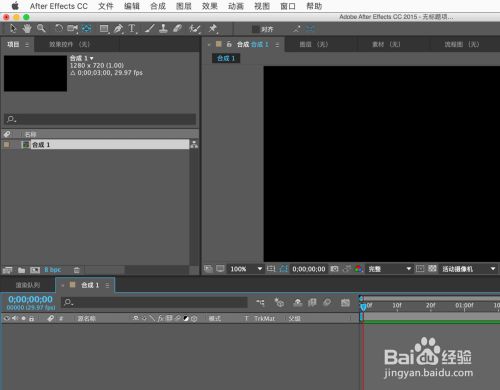Open grid and guide options
This screenshot has width=500, height=390.
coord(271,269)
